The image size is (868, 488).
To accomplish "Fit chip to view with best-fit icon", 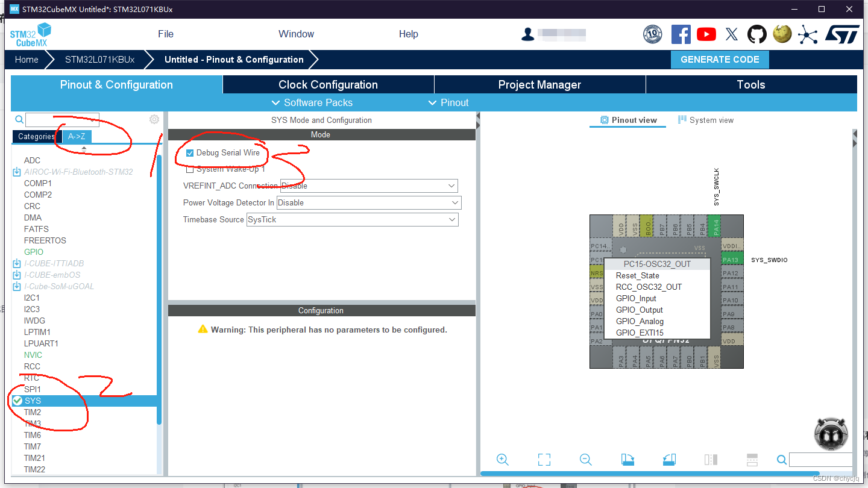I will coord(544,460).
